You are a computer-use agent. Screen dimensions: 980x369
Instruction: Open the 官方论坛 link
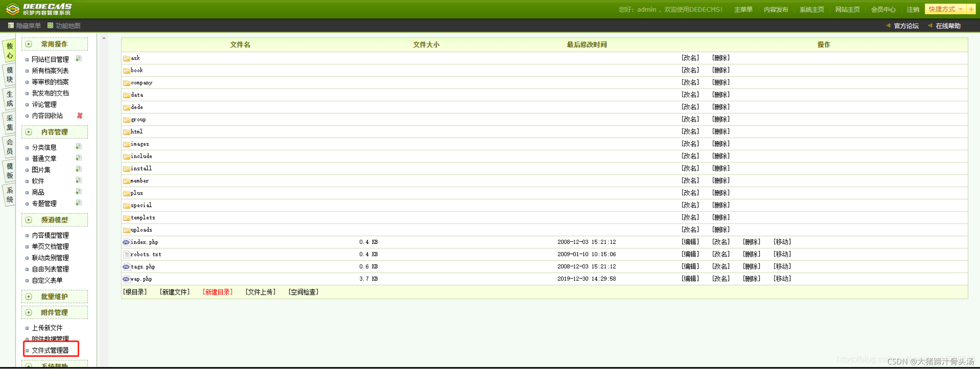click(x=906, y=26)
